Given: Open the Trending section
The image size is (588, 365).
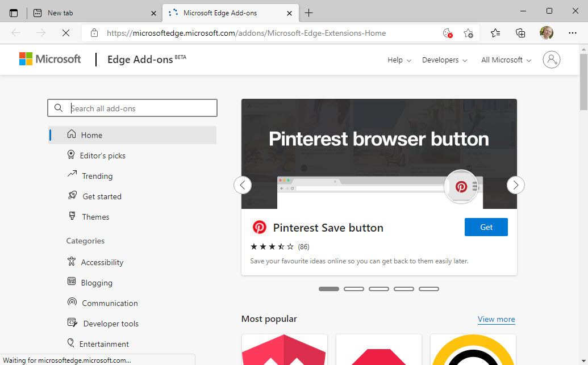Looking at the screenshot, I should (x=90, y=175).
